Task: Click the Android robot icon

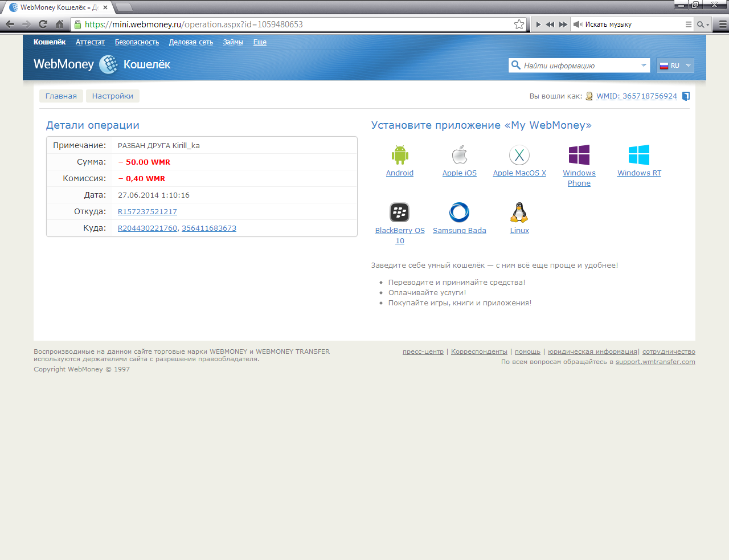Action: pos(400,155)
